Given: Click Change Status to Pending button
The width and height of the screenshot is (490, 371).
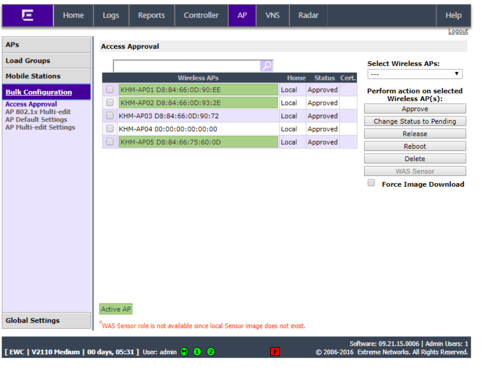Looking at the screenshot, I should pyautogui.click(x=415, y=121).
